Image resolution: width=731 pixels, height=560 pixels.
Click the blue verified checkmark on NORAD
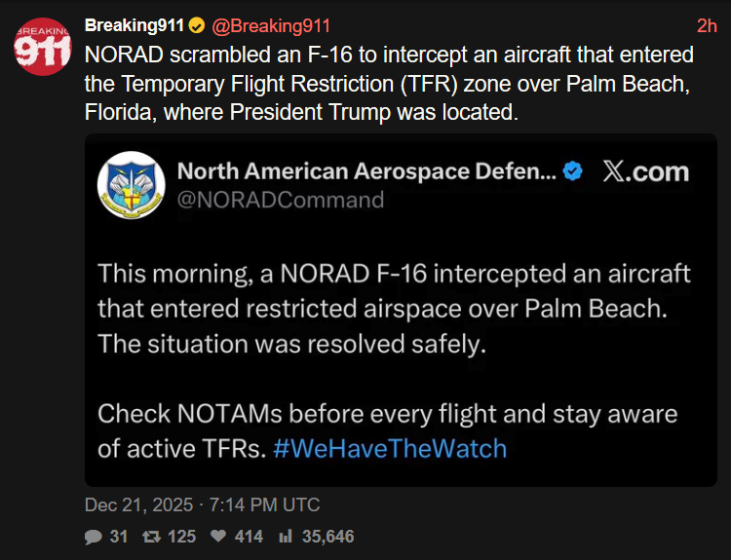point(574,172)
